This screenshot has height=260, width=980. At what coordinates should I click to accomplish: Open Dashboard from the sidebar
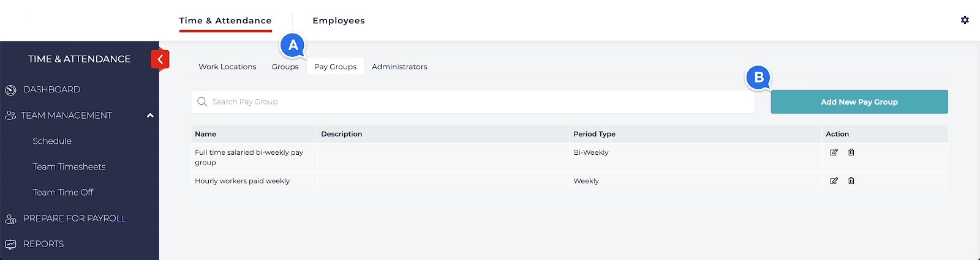(51, 90)
